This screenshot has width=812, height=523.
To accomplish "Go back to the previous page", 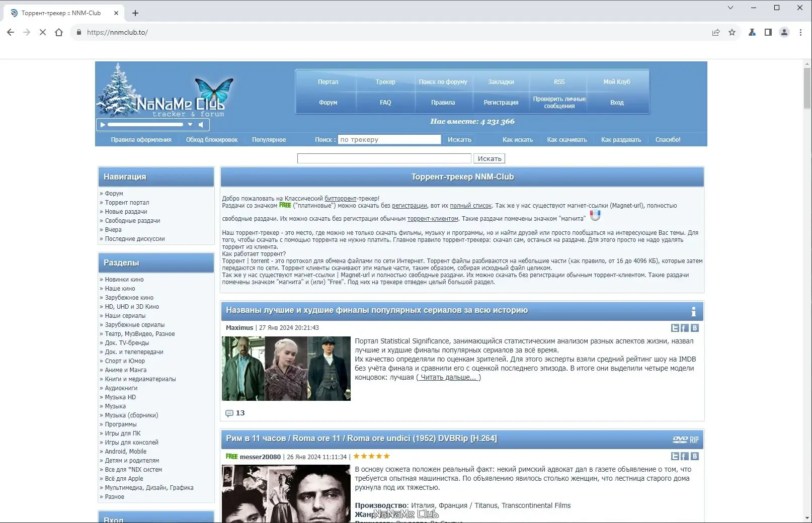I will 11,32.
